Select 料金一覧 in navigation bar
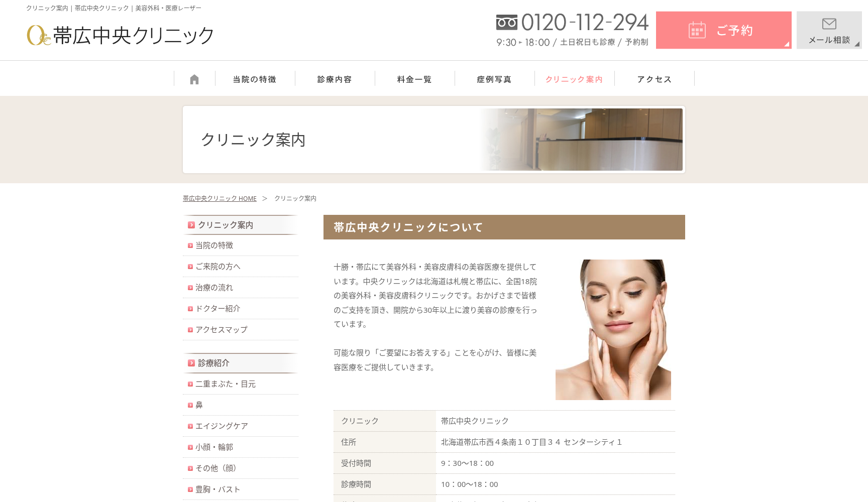868x502 pixels. 414,79
